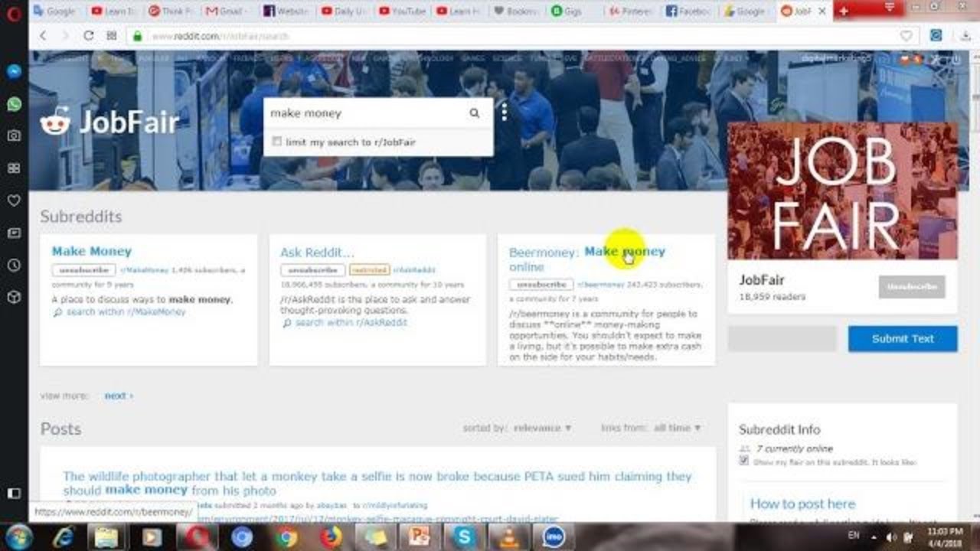Switch to the Daily tab
Image resolution: width=980 pixels, height=551 pixels.
tap(343, 11)
